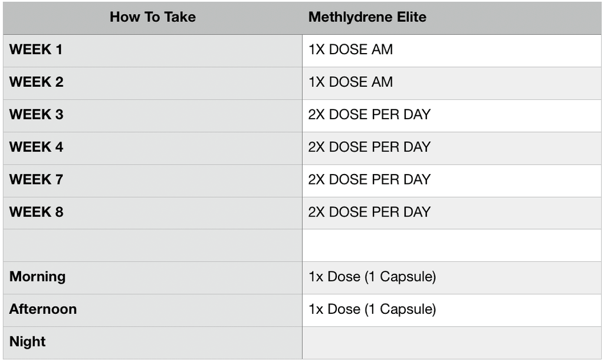Select the WEEK 2 row label
The width and height of the screenshot is (604, 364).
36,83
